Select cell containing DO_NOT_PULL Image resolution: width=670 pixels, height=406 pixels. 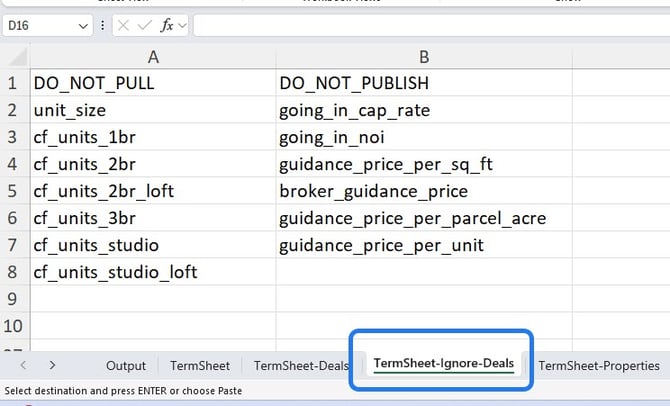(x=153, y=83)
